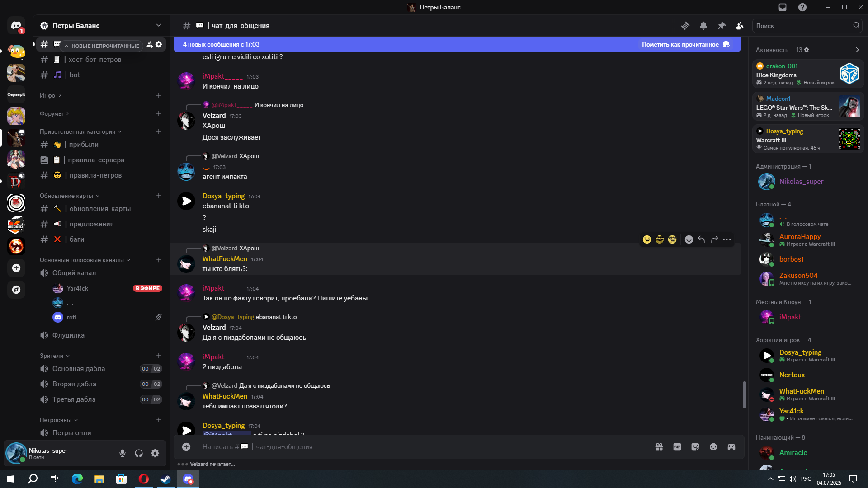Open notification settings bell icon
The height and width of the screenshot is (488, 868).
click(703, 26)
